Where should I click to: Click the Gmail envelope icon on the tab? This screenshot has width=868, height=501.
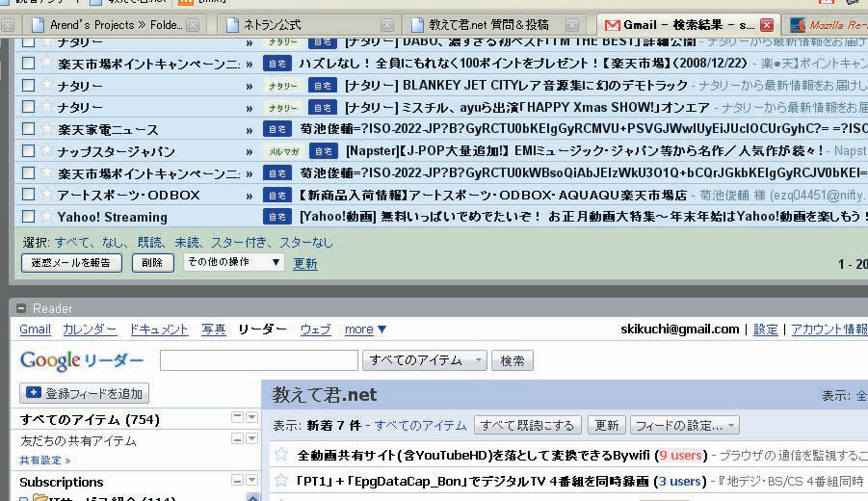(613, 25)
